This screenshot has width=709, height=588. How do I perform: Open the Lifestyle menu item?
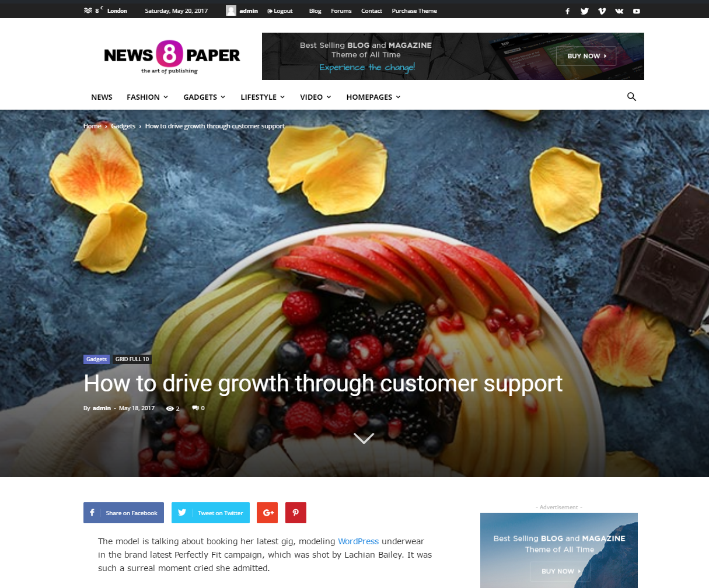(x=263, y=97)
